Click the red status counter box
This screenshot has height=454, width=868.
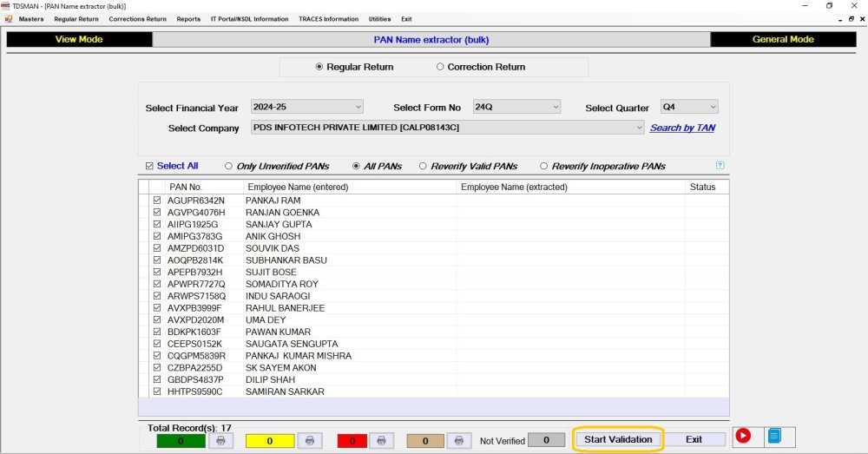(x=352, y=441)
